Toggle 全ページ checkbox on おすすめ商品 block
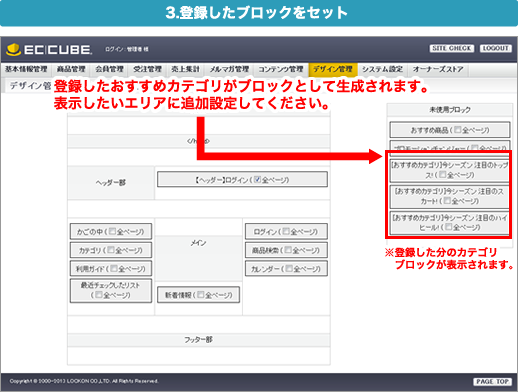 458,129
